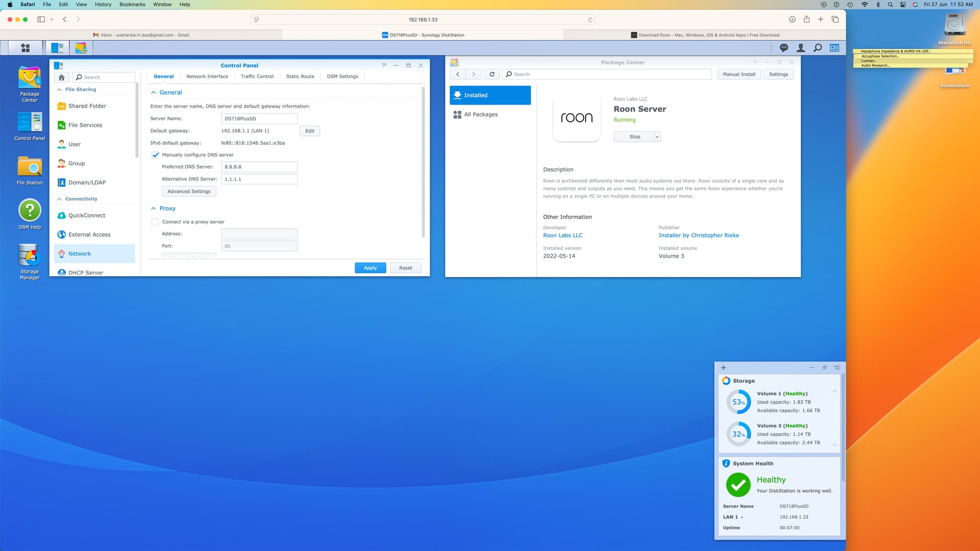Toggle Manually configure DNS server checkbox
The width and height of the screenshot is (980, 551).
(x=156, y=155)
